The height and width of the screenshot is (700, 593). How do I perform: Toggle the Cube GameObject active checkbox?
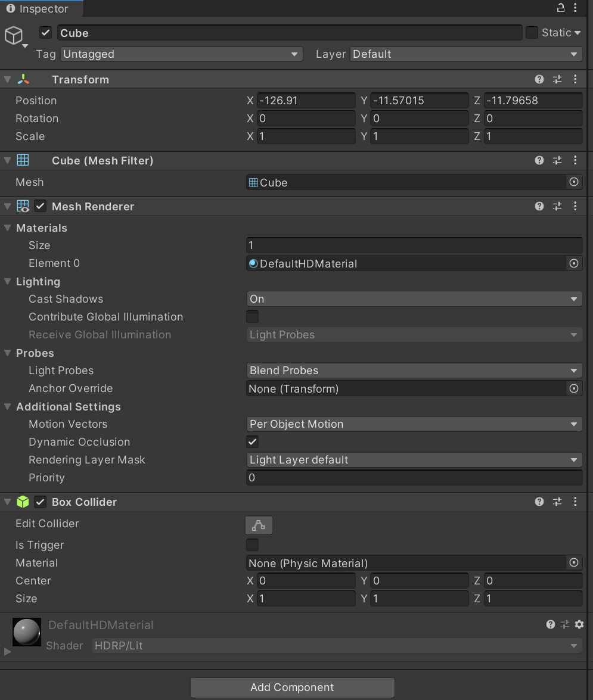coord(45,33)
